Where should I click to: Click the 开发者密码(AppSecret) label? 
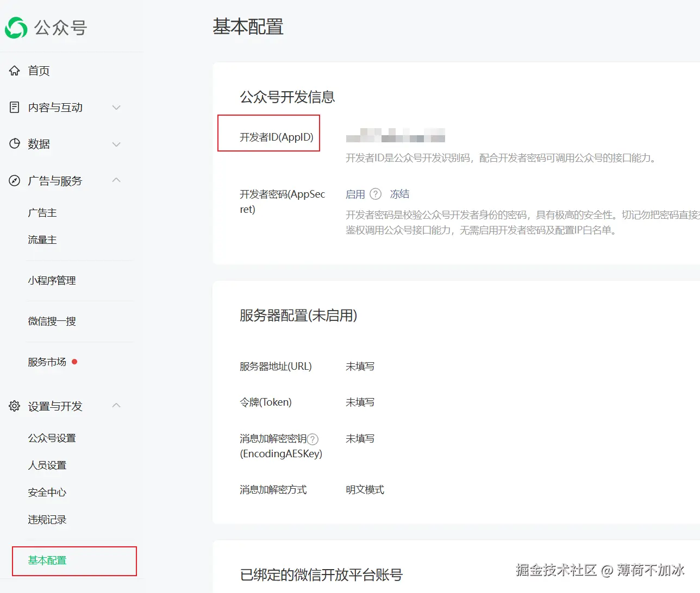[x=283, y=201]
